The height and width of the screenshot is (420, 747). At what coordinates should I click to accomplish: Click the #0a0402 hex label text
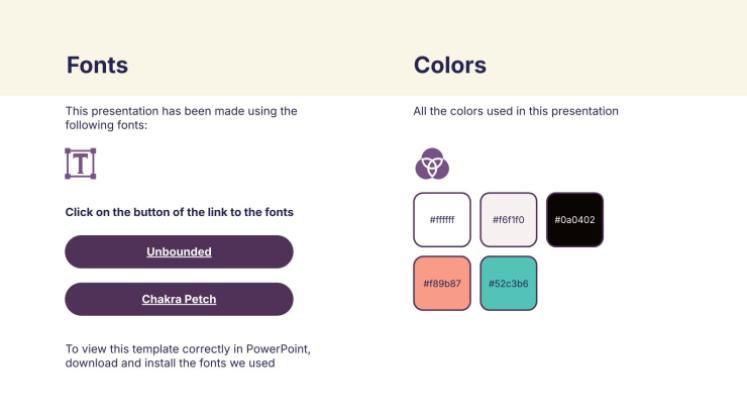coord(575,220)
